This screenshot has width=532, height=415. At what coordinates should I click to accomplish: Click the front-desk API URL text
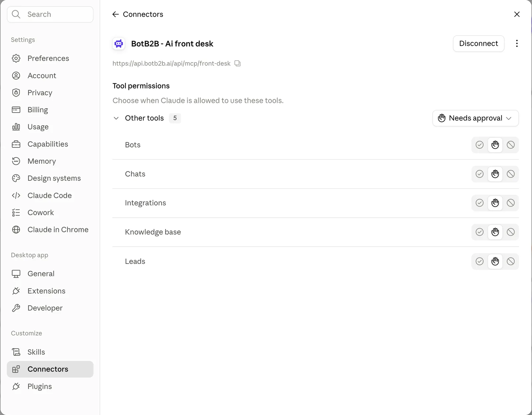(171, 63)
